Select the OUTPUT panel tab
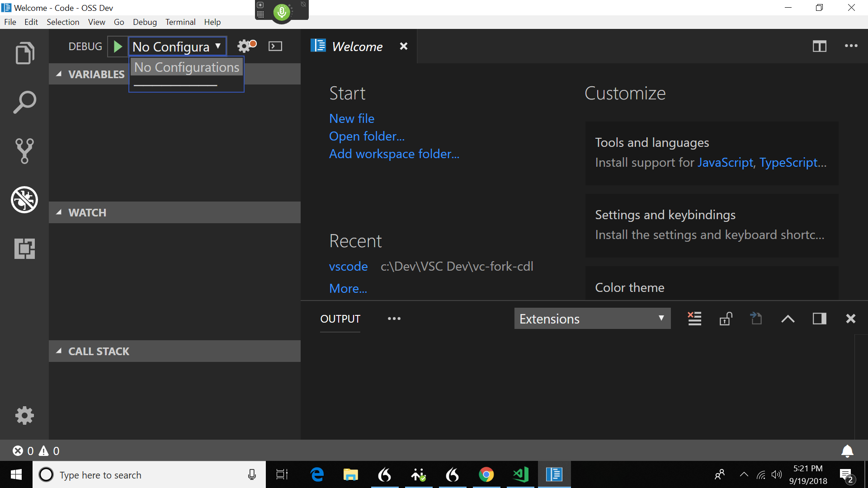The height and width of the screenshot is (488, 868). point(340,319)
